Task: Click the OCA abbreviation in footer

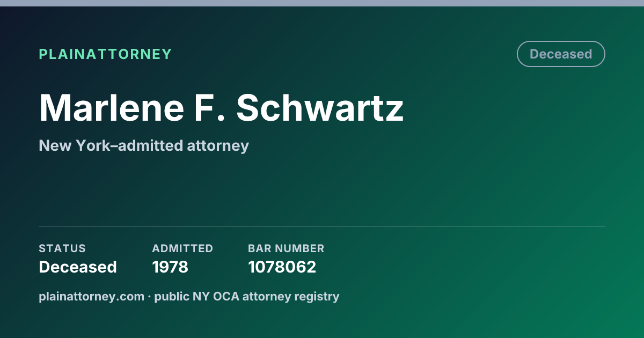Action: (x=227, y=296)
